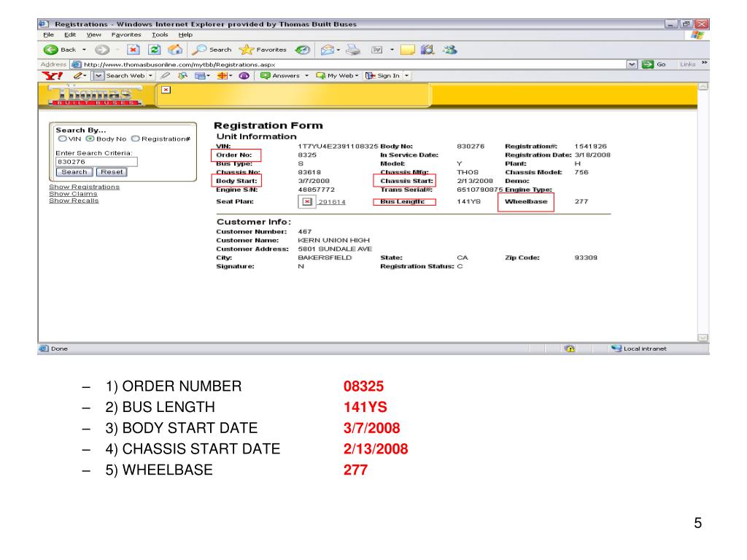Open the My Web dropdown arrow
This screenshot has width=747, height=560.
click(x=357, y=76)
